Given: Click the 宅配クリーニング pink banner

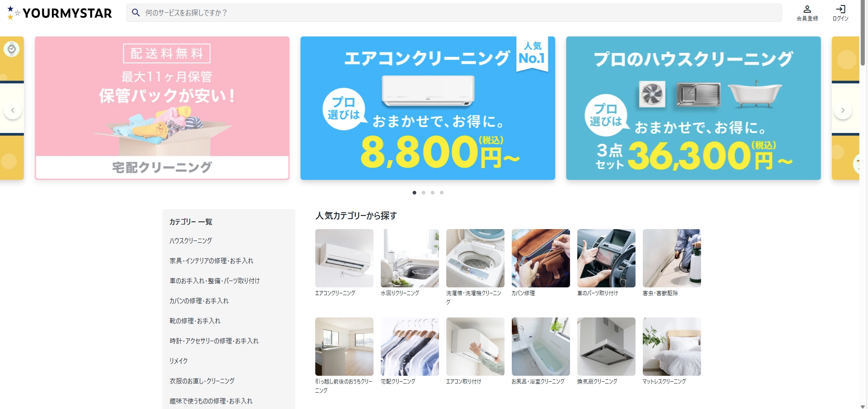Looking at the screenshot, I should [x=162, y=108].
